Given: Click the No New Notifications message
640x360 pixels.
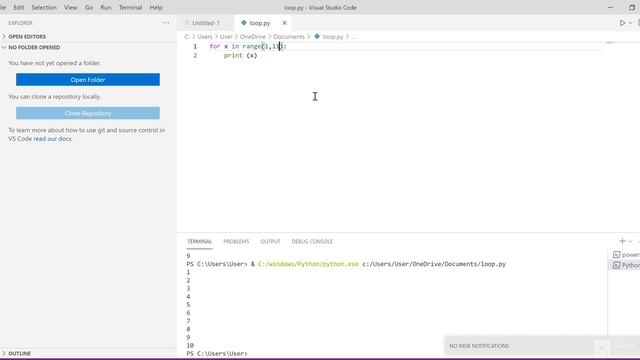Looking at the screenshot, I should [x=479, y=346].
